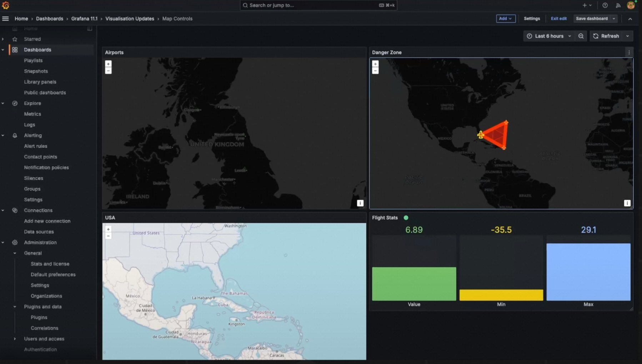Collapse the dashboard controls with chevron
Screen dimensions: 642x364
click(630, 19)
